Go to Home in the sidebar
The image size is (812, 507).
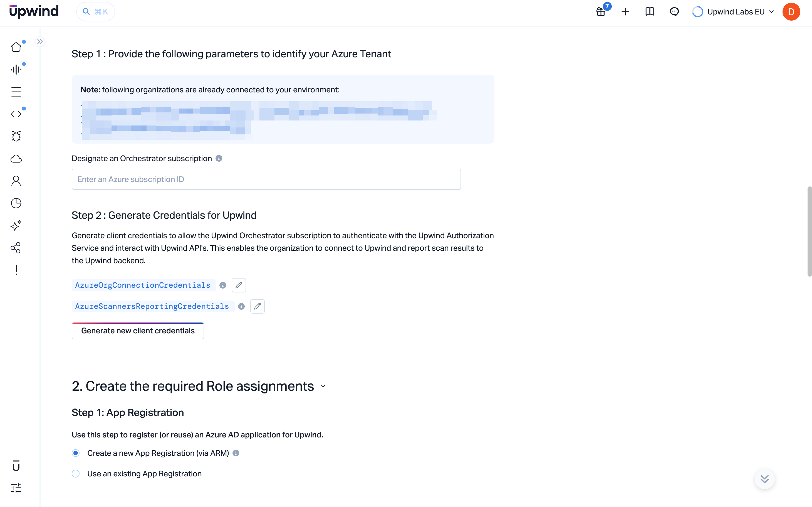click(16, 47)
